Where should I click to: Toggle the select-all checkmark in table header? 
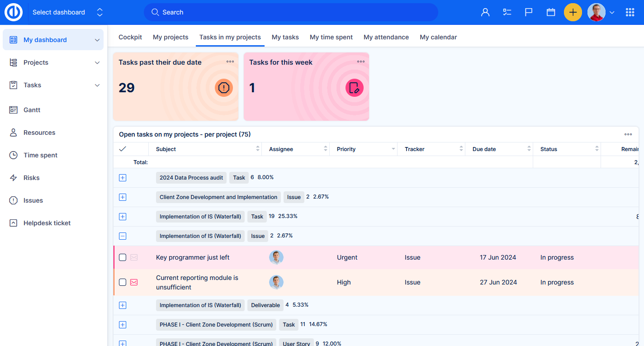[x=123, y=149]
